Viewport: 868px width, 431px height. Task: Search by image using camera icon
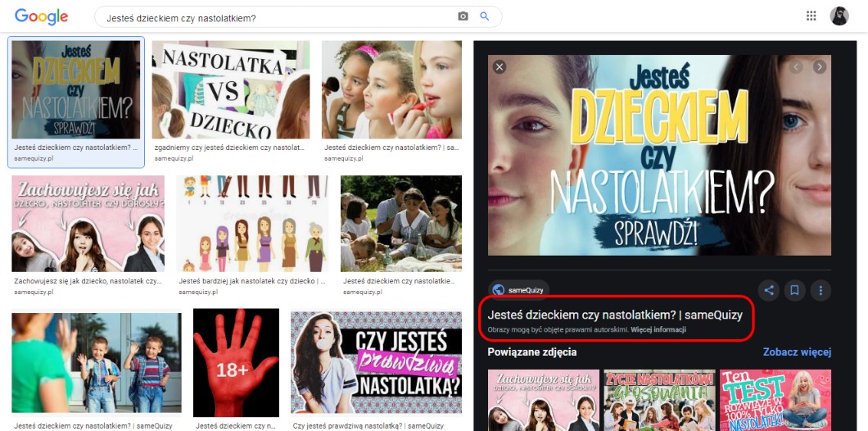[463, 16]
